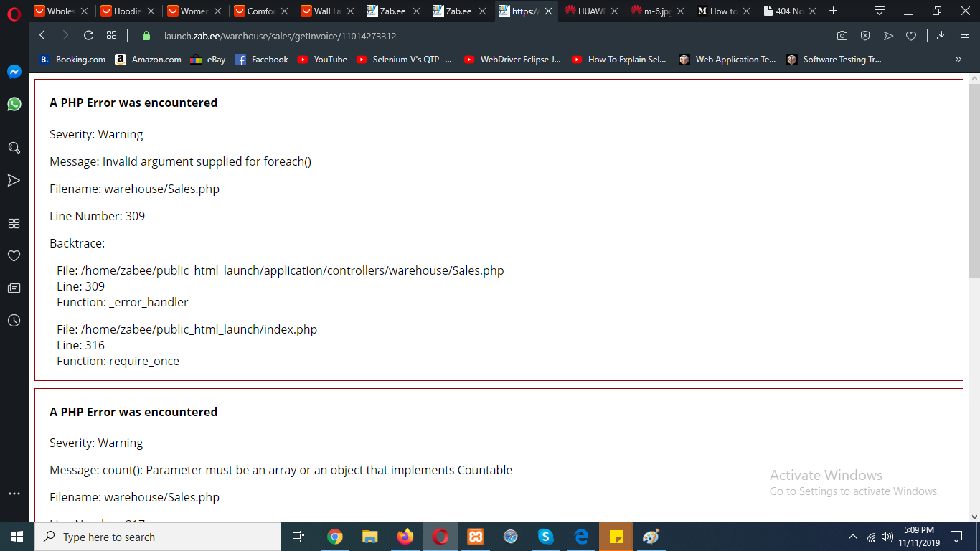Switch to the Hoodie tab
This screenshot has height=551, width=980.
(x=128, y=11)
